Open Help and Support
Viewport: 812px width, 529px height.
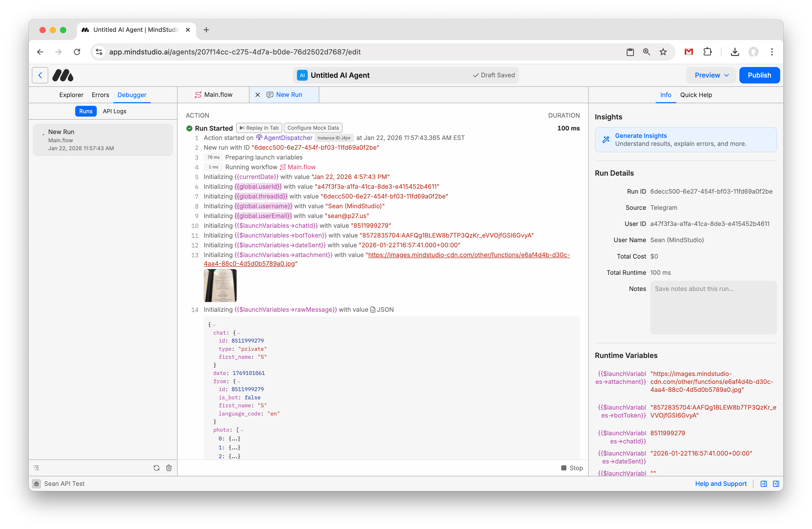tap(721, 484)
